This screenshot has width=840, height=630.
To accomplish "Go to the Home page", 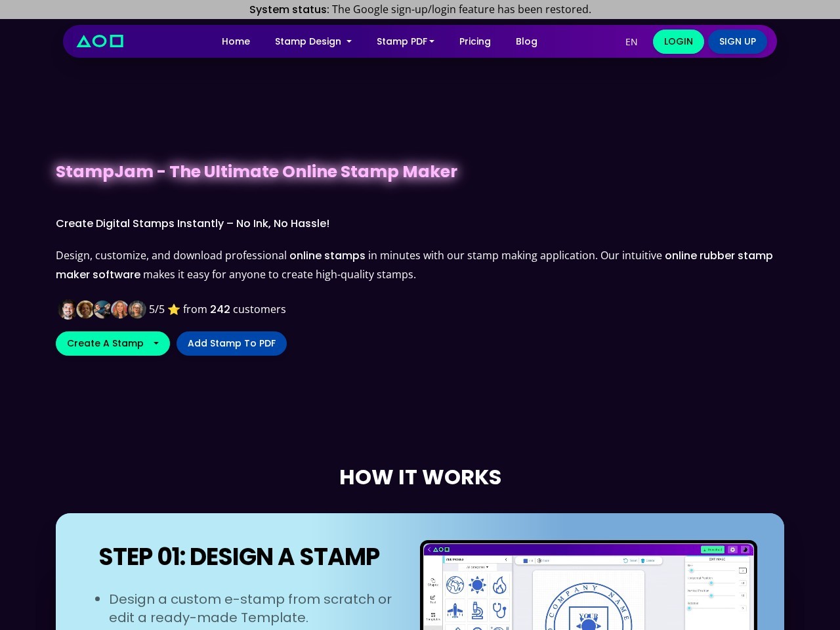I will (236, 41).
